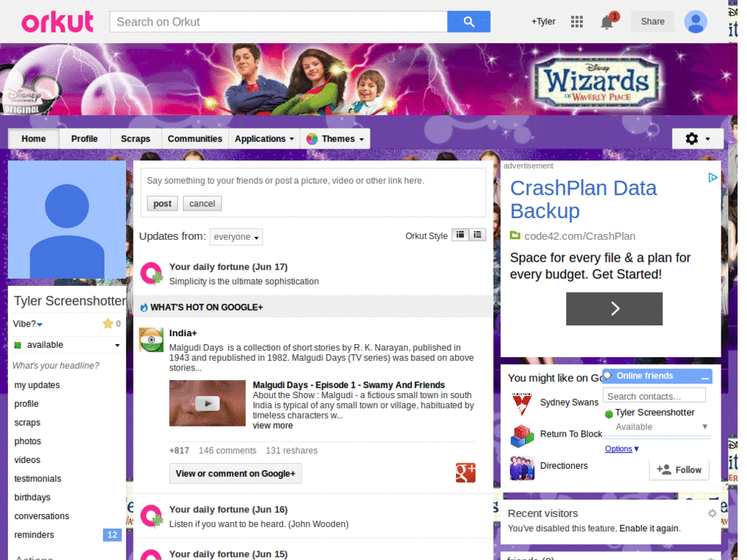Click the Orkut logo
747x560 pixels.
57,21
